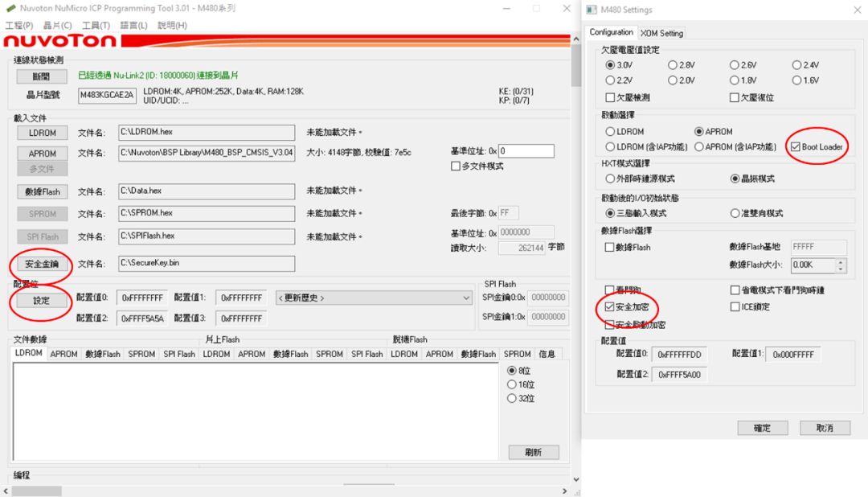
Task: Click the horizontal scrollbar right arrow
Action: (564, 491)
